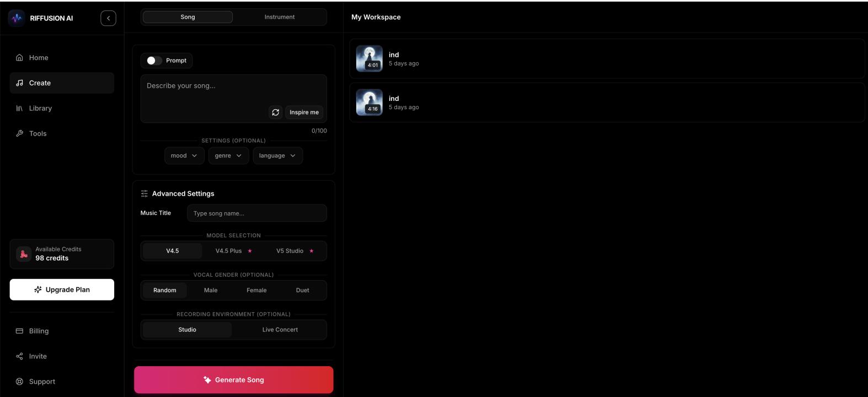The width and height of the screenshot is (868, 397).
Task: Select Female vocal gender
Action: pyautogui.click(x=256, y=290)
